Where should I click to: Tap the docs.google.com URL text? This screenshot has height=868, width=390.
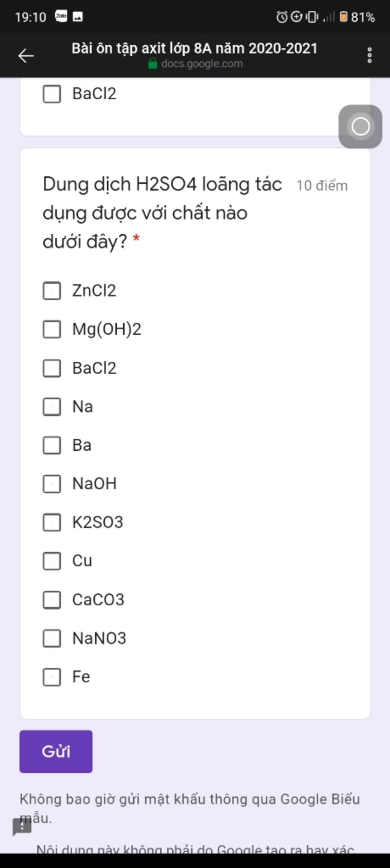202,64
